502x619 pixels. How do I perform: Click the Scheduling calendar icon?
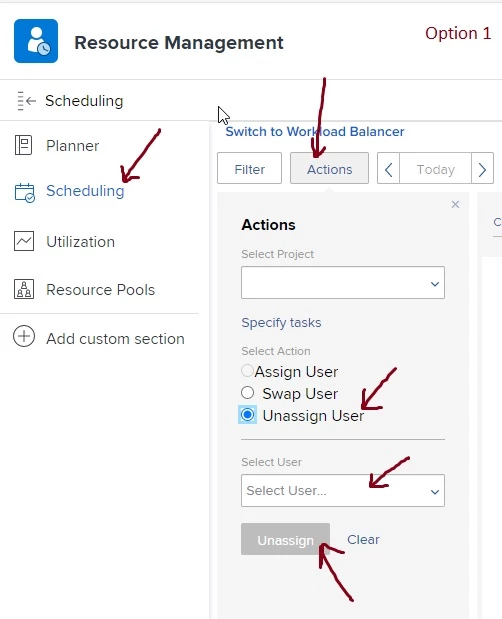click(x=24, y=193)
